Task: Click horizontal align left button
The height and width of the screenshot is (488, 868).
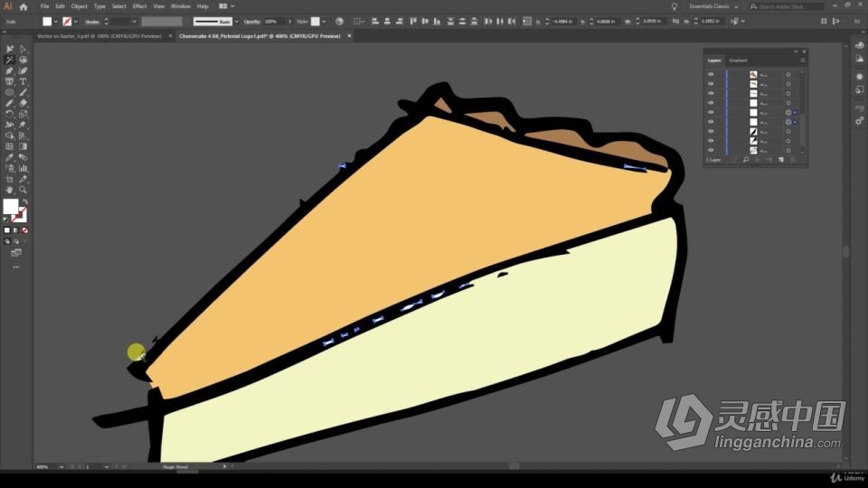Action: click(374, 21)
